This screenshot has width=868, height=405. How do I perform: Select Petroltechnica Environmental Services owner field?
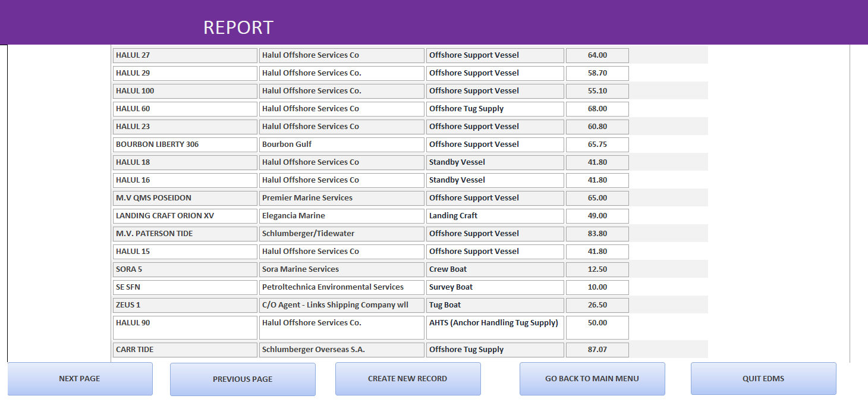pos(342,287)
